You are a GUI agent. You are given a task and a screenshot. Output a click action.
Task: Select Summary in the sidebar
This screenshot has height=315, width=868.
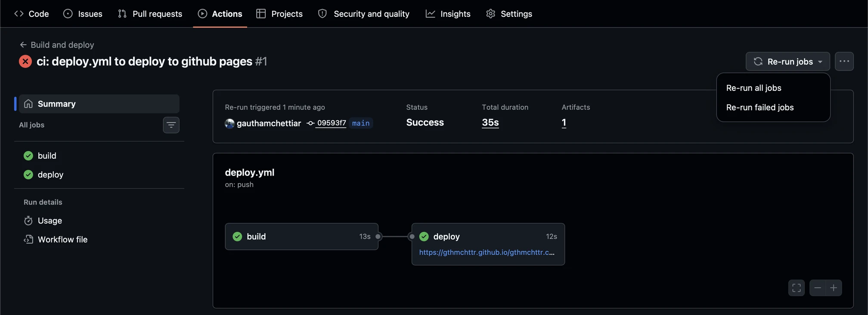pyautogui.click(x=99, y=104)
